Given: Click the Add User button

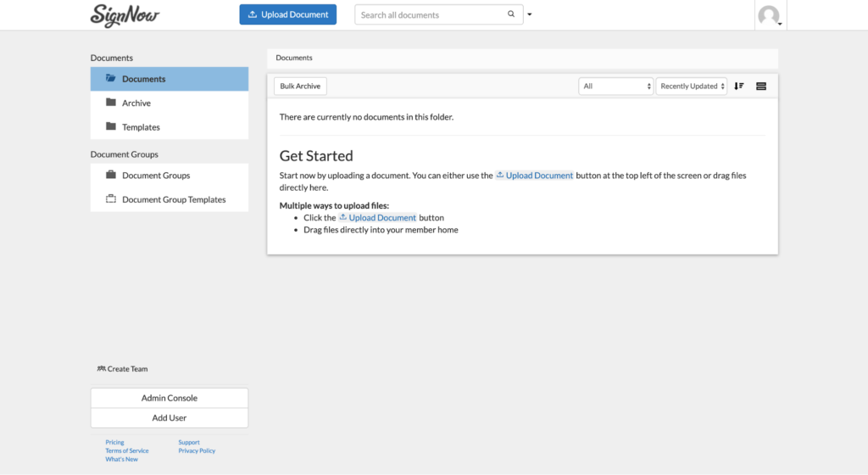Looking at the screenshot, I should pyautogui.click(x=170, y=418).
